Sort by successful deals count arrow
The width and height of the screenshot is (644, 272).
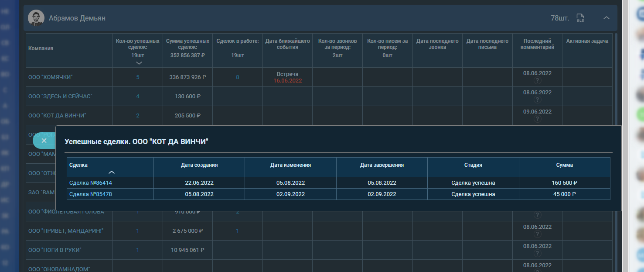[139, 63]
